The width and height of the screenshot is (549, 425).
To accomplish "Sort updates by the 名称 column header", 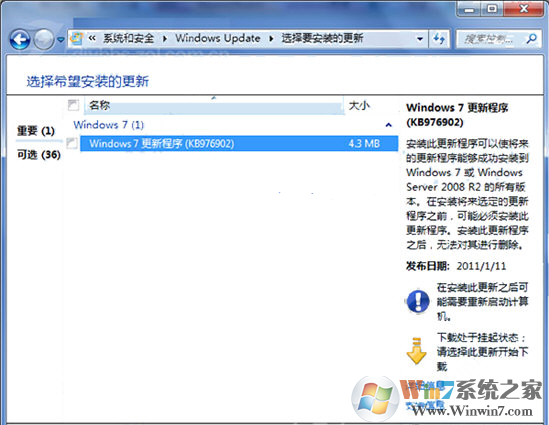I will [214, 105].
